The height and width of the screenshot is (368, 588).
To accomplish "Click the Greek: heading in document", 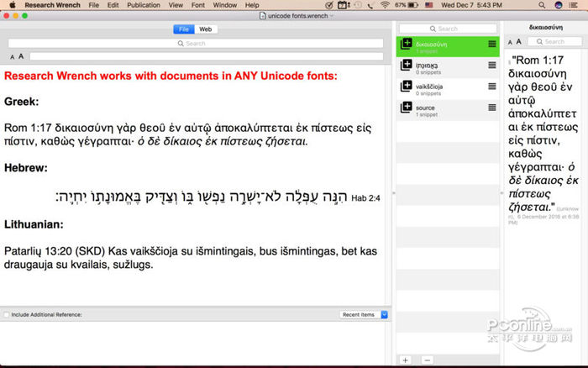I will click(21, 102).
